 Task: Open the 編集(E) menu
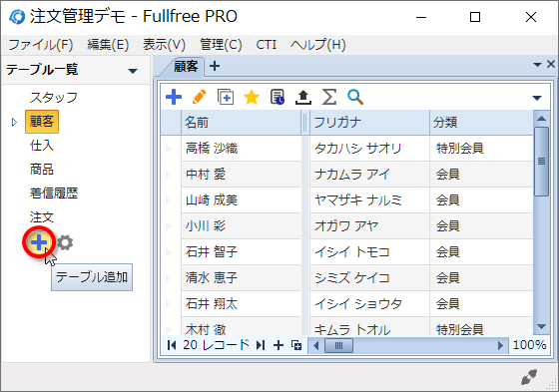click(108, 45)
